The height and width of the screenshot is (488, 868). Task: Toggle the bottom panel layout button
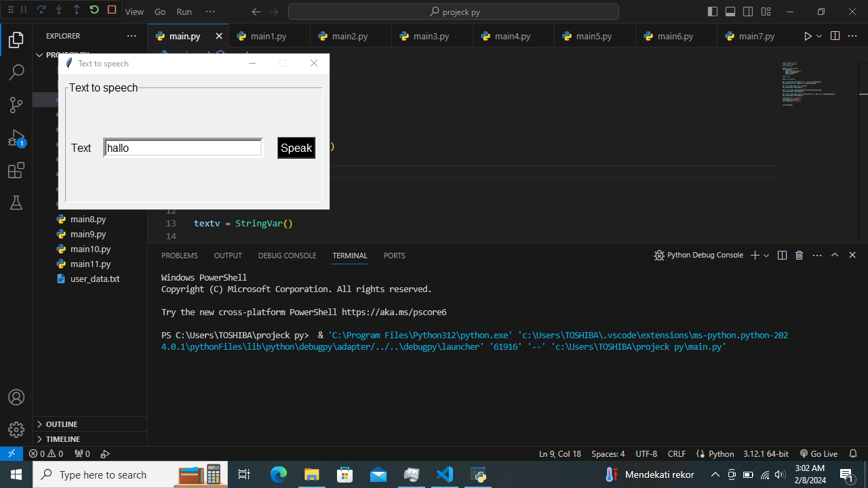[730, 12]
